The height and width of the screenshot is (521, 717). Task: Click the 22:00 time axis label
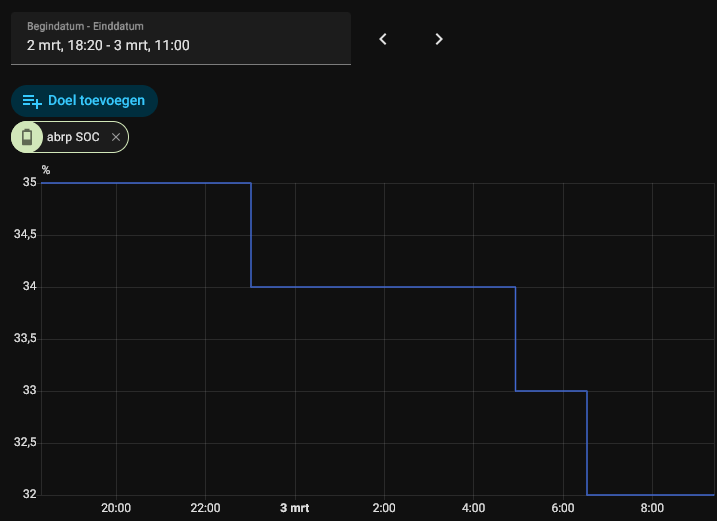pyautogui.click(x=205, y=508)
